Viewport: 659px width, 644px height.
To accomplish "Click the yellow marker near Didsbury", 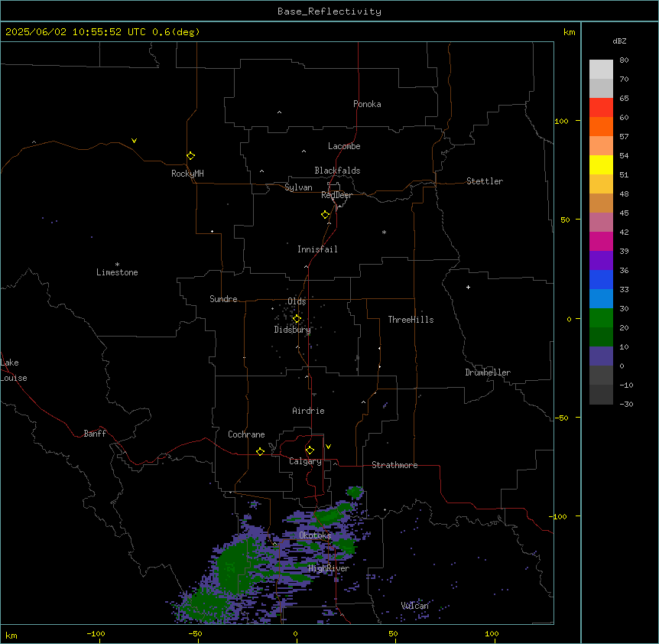I will (297, 319).
